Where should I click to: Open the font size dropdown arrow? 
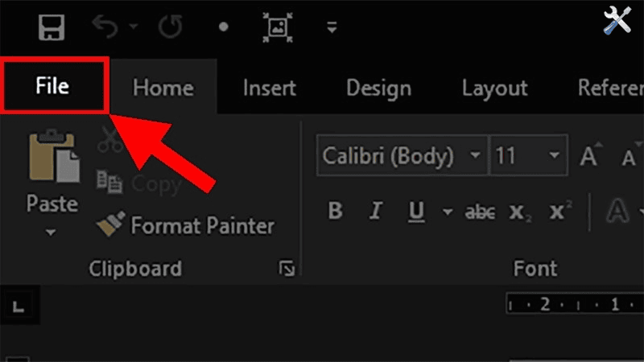coord(554,154)
